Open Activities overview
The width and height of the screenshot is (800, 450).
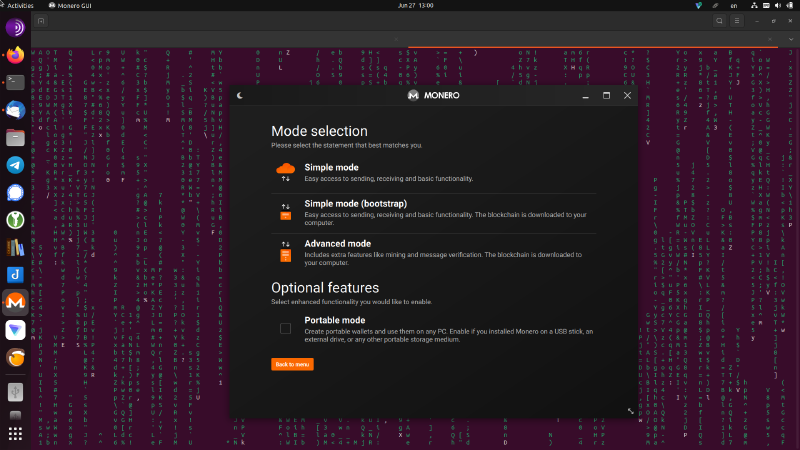click(x=20, y=6)
